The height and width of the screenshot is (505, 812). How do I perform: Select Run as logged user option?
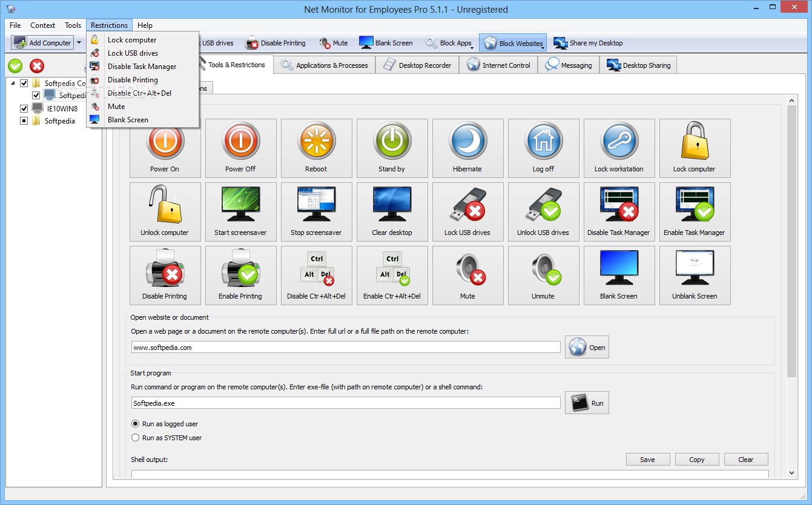(x=136, y=424)
